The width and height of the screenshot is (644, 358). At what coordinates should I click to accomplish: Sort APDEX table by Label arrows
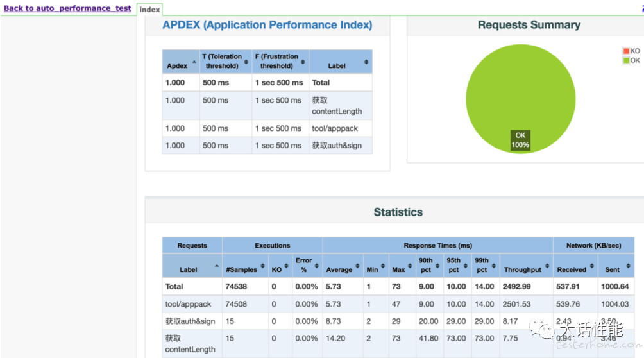[366, 62]
